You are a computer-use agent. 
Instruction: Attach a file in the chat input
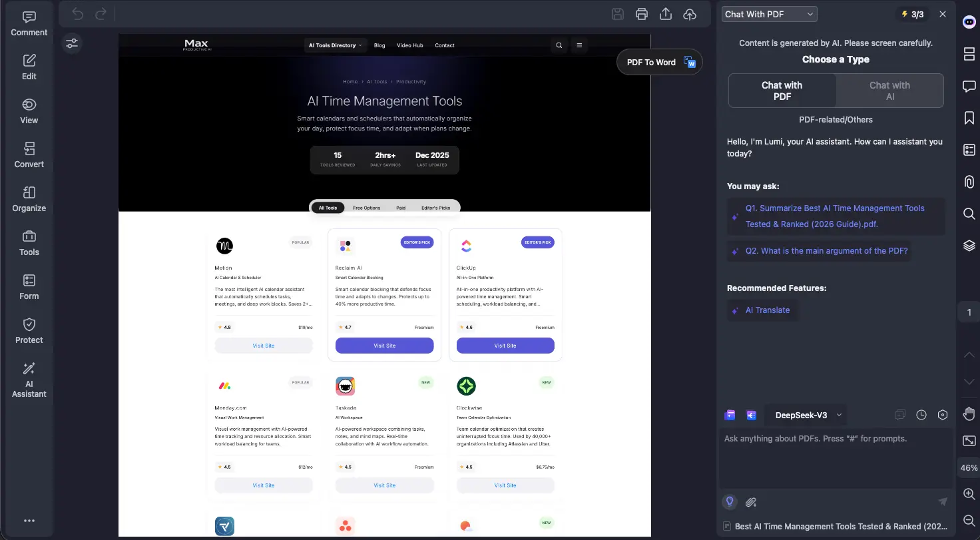(x=751, y=501)
